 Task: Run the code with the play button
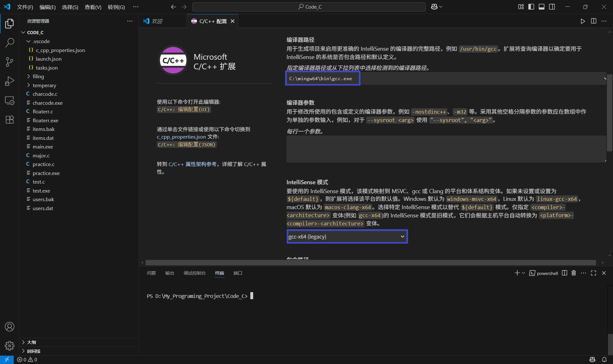pyautogui.click(x=583, y=21)
